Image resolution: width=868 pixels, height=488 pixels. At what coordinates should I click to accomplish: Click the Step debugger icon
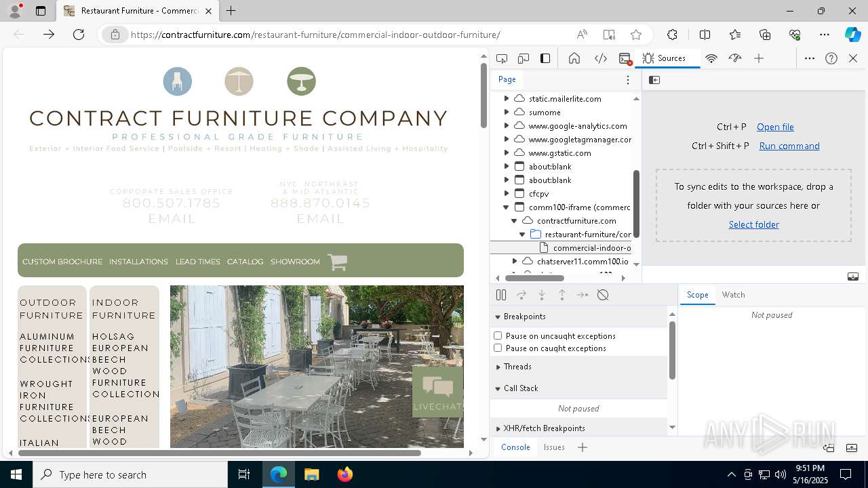[583, 295]
